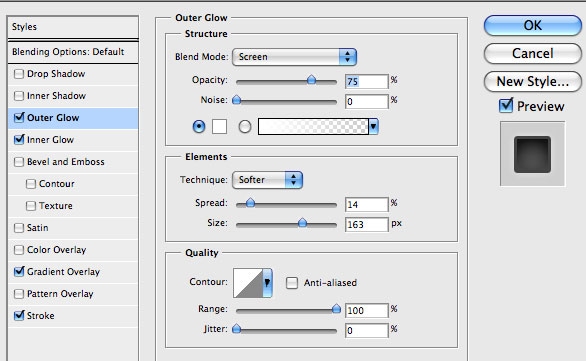The height and width of the screenshot is (361, 586).
Task: Click the Spread value field
Action: click(367, 204)
